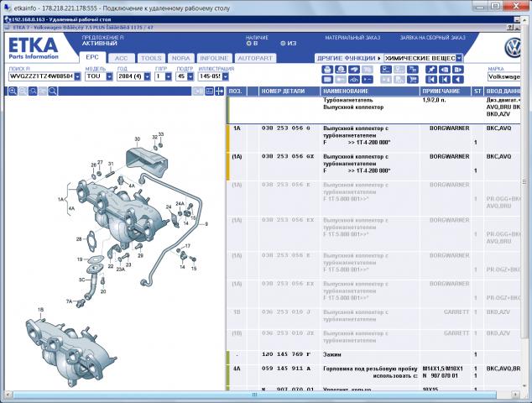532x403 pixels.
Task: Select part number 038 253 056 GX
Action: coord(288,156)
